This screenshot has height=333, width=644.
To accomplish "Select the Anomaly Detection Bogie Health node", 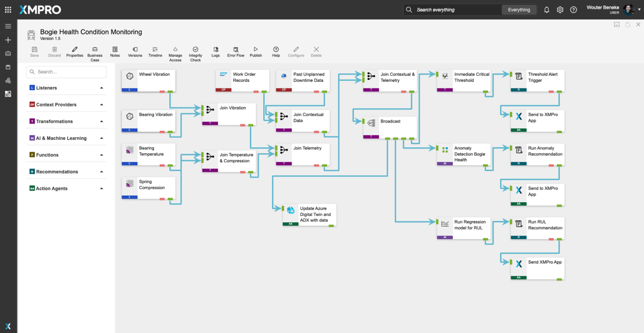I will [x=463, y=154].
